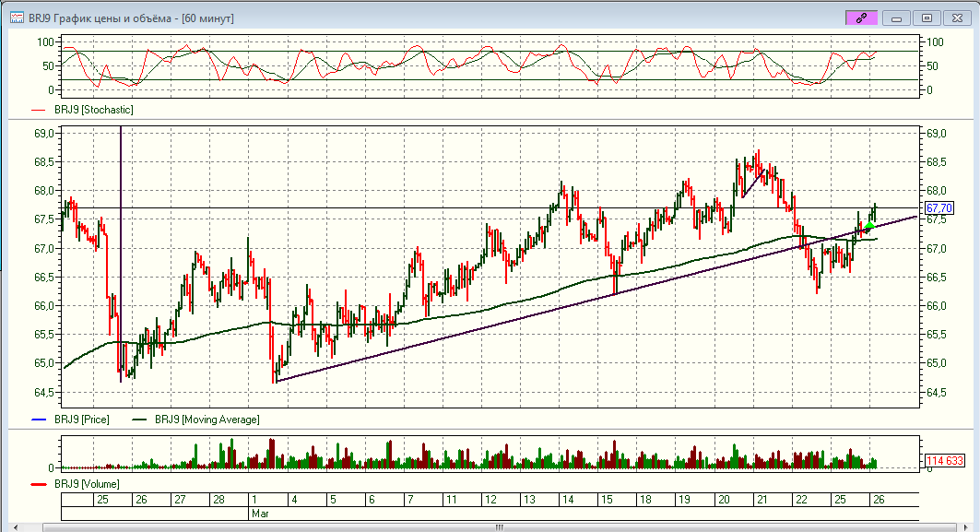Click the chart window icon in title bar
The image size is (980, 532).
[17, 18]
